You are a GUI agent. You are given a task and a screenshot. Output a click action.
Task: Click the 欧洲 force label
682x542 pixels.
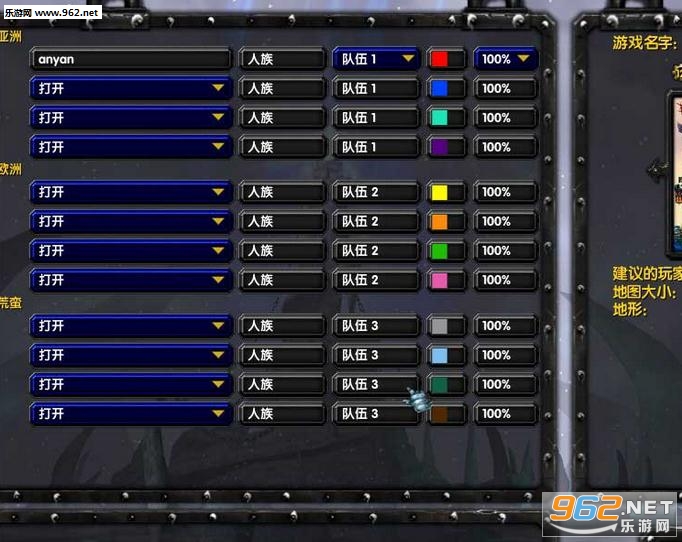10,169
